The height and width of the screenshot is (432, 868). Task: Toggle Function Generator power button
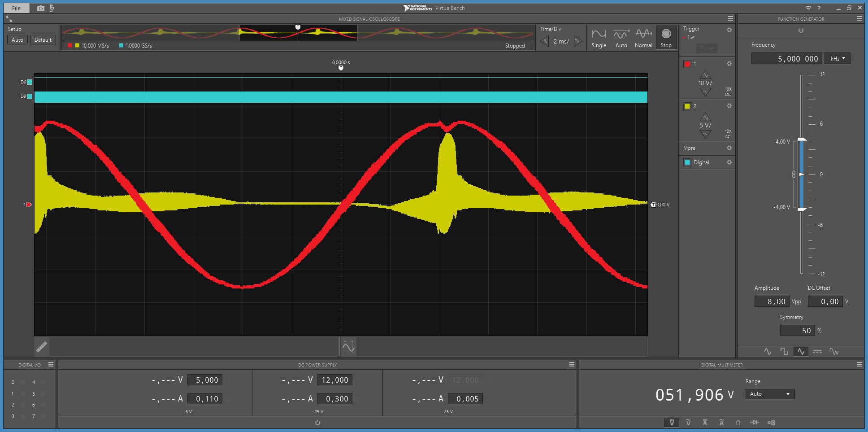coord(801,30)
